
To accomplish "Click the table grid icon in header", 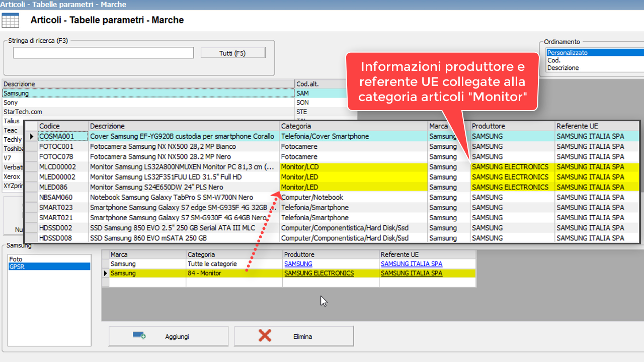I will 10,21.
